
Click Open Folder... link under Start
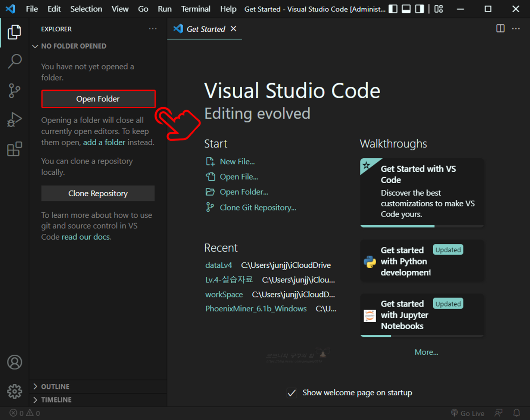tap(244, 192)
